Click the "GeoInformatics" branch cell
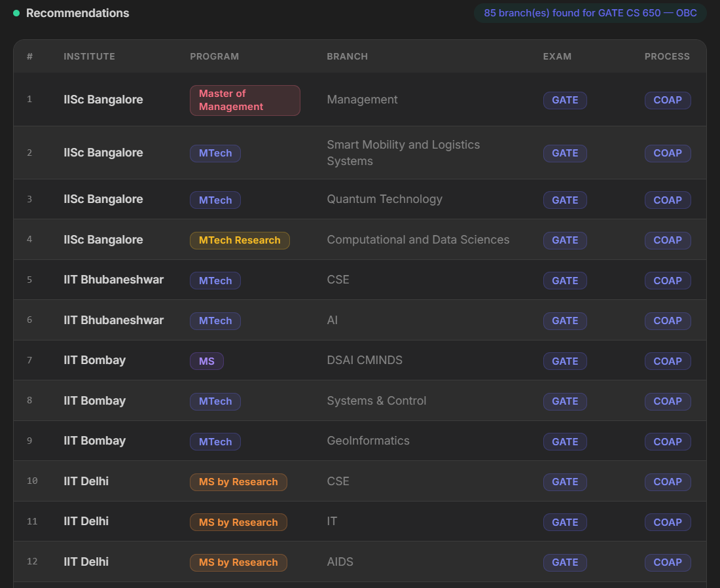The width and height of the screenshot is (720, 588). pyautogui.click(x=368, y=441)
